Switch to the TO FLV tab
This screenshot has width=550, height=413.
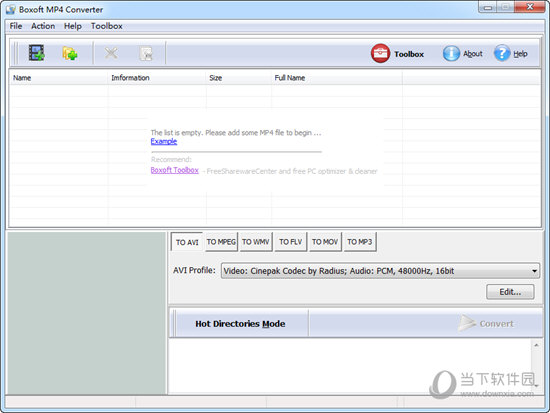290,242
